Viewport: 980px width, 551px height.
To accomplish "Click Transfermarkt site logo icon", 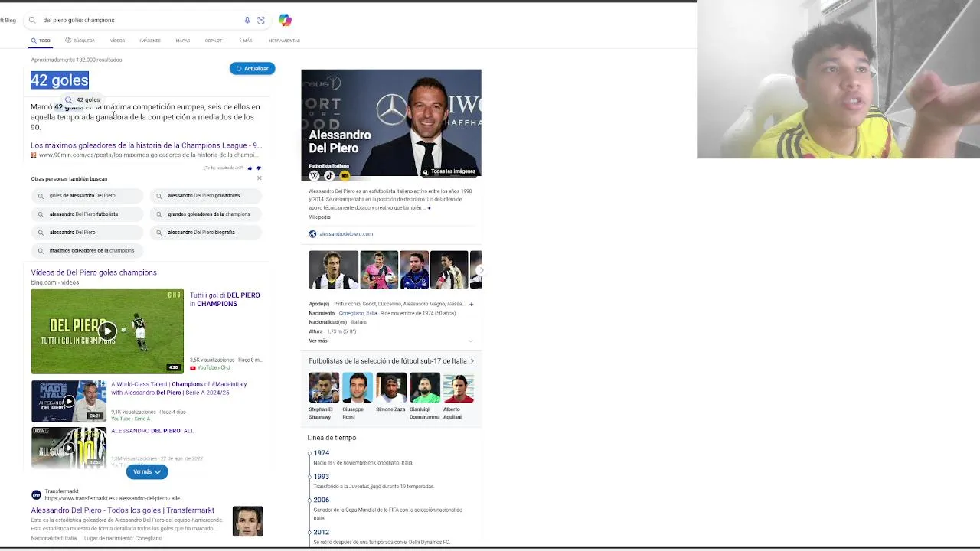I will (x=36, y=494).
